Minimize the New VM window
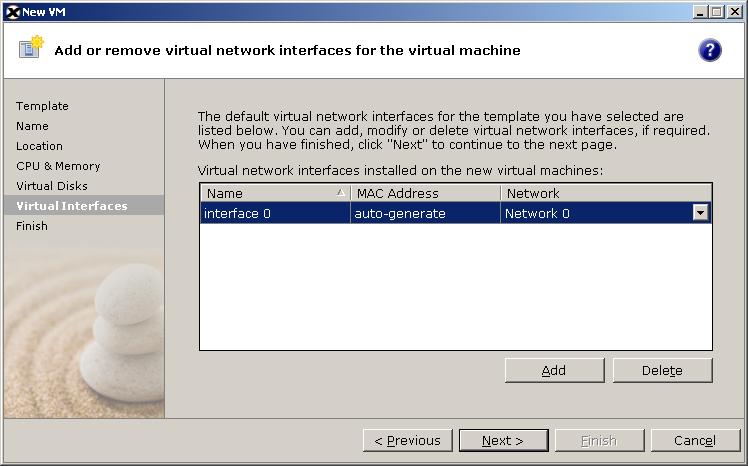Screen dimensions: 748x466 700,12
